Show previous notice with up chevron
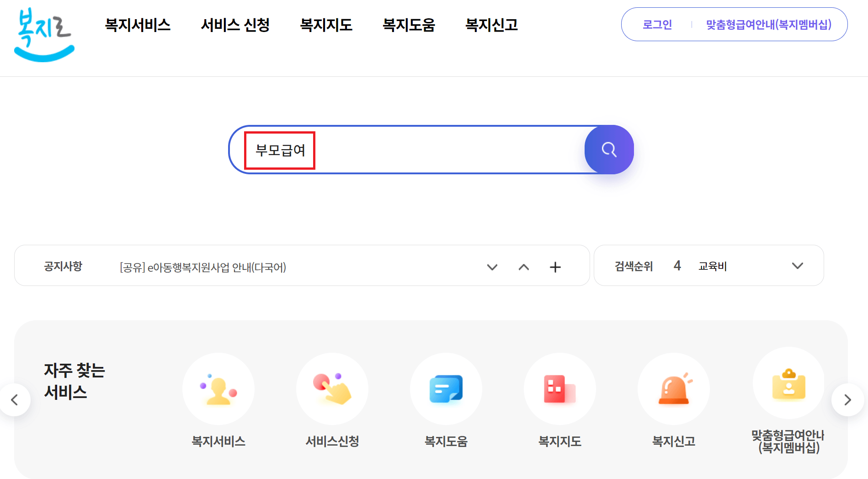This screenshot has height=479, width=868. (x=524, y=267)
